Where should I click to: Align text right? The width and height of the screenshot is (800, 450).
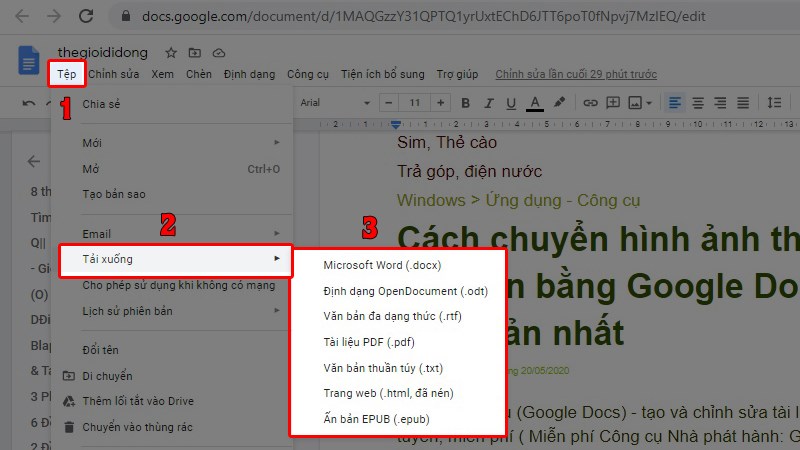tap(720, 103)
